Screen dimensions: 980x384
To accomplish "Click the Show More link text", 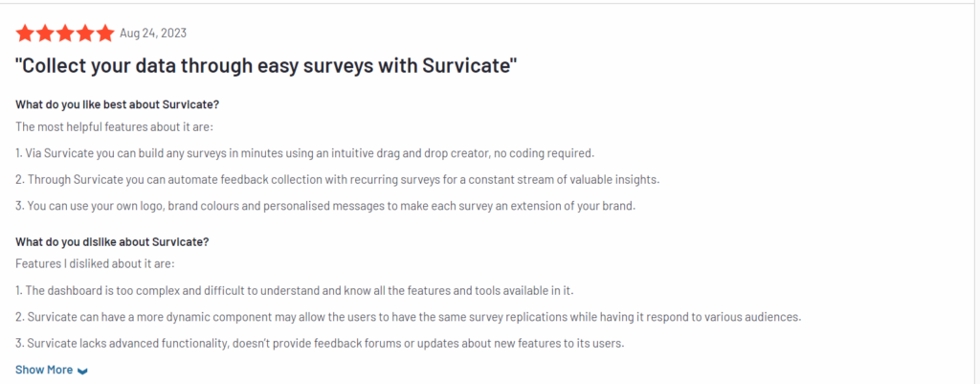I will (x=44, y=370).
